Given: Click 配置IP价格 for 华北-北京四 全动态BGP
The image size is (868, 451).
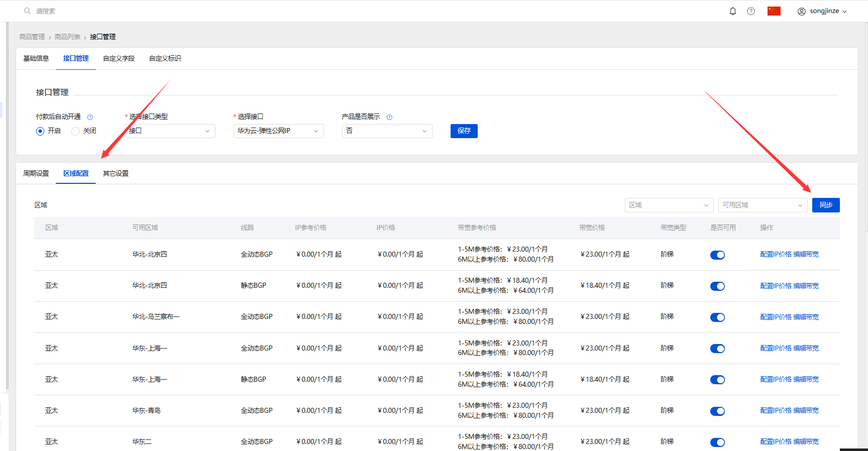Looking at the screenshot, I should coord(776,254).
